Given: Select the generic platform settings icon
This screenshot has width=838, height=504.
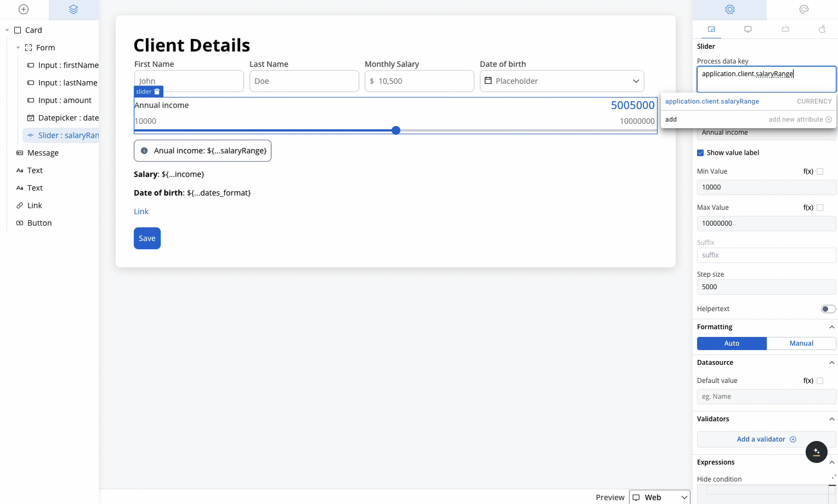Looking at the screenshot, I should [711, 29].
